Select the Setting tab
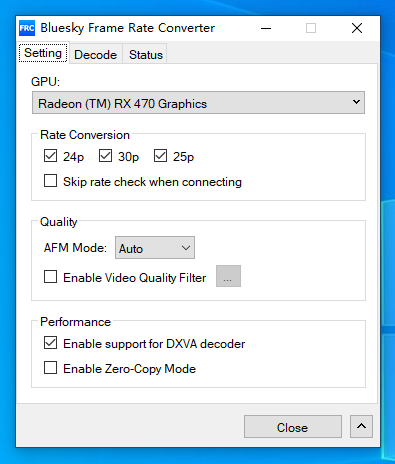The image size is (395, 464). tap(43, 53)
